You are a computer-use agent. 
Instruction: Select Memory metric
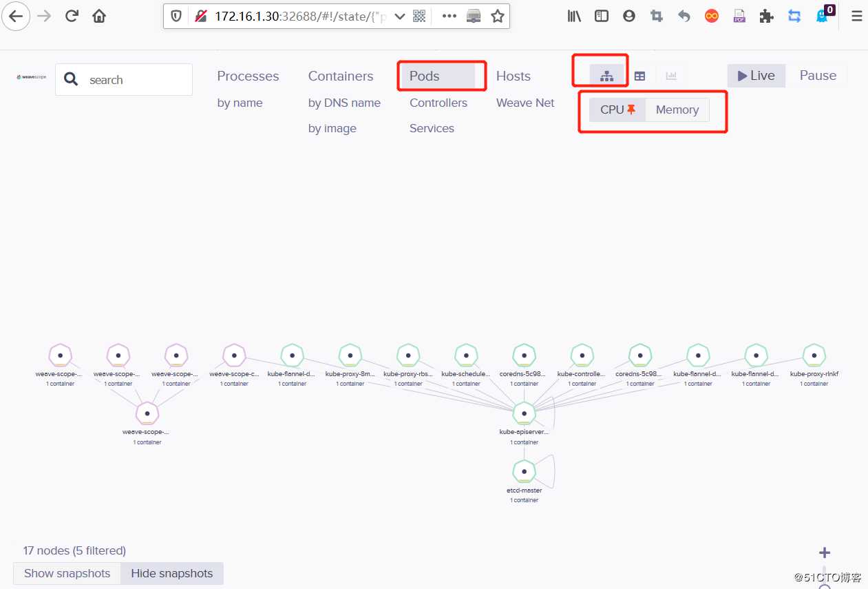tap(677, 110)
